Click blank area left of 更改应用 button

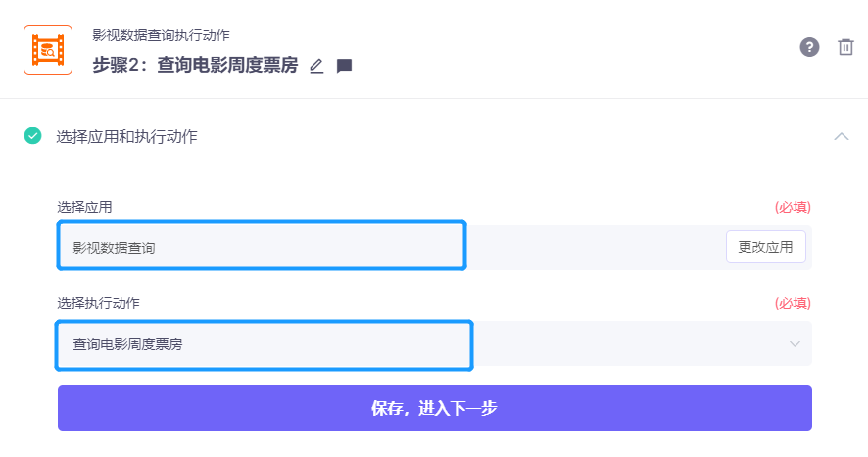(x=595, y=247)
